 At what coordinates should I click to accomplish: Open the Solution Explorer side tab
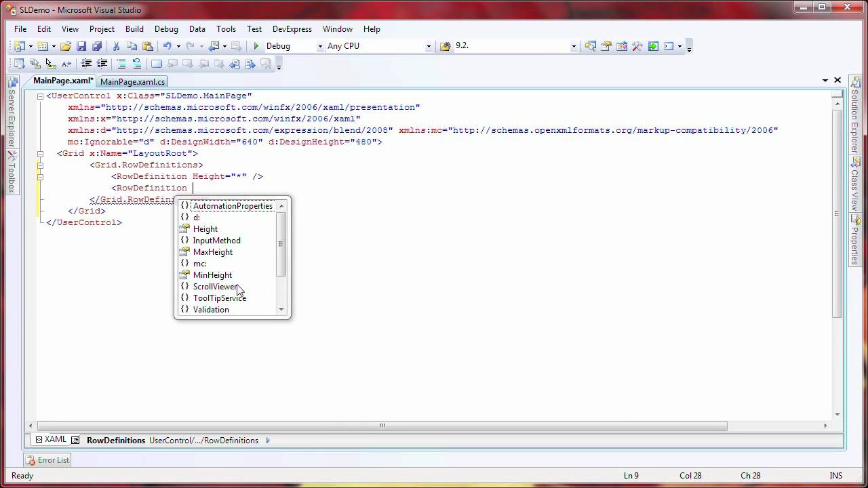click(x=856, y=114)
